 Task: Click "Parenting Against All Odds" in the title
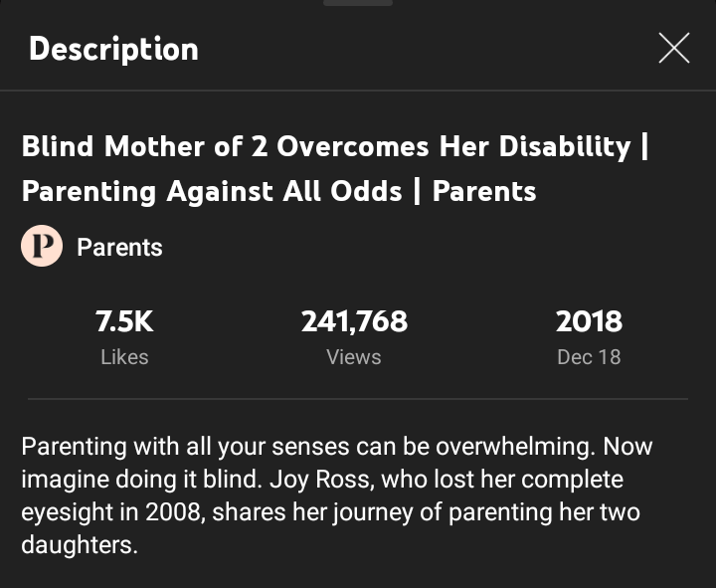pyautogui.click(x=211, y=191)
